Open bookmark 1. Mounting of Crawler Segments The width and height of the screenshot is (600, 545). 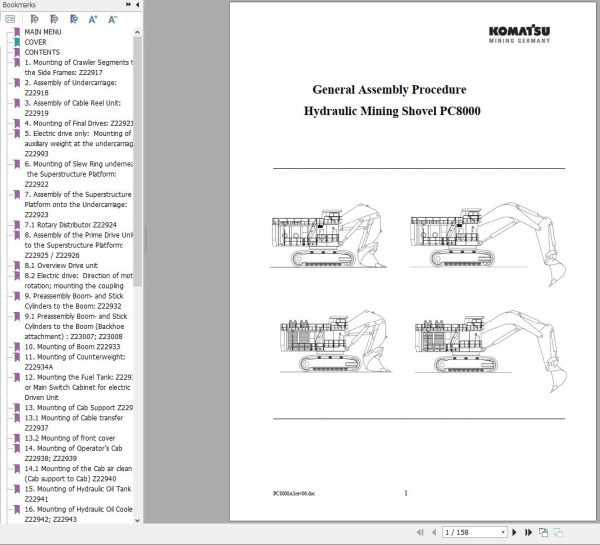(x=78, y=67)
